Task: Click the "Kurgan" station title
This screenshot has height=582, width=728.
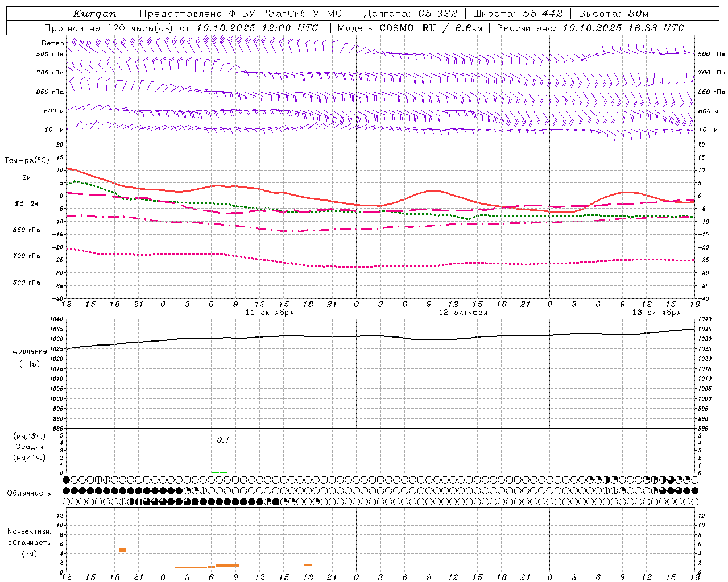Action: (x=95, y=14)
